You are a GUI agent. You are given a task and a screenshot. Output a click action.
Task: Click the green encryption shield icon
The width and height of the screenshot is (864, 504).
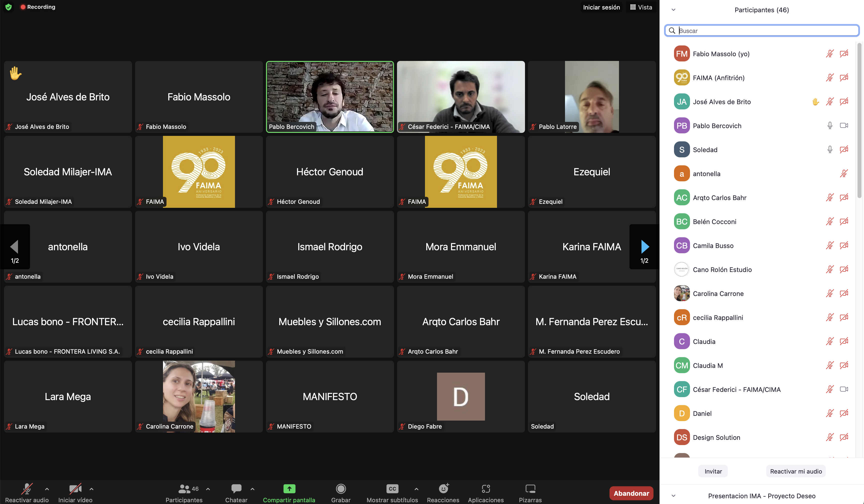coord(8,7)
